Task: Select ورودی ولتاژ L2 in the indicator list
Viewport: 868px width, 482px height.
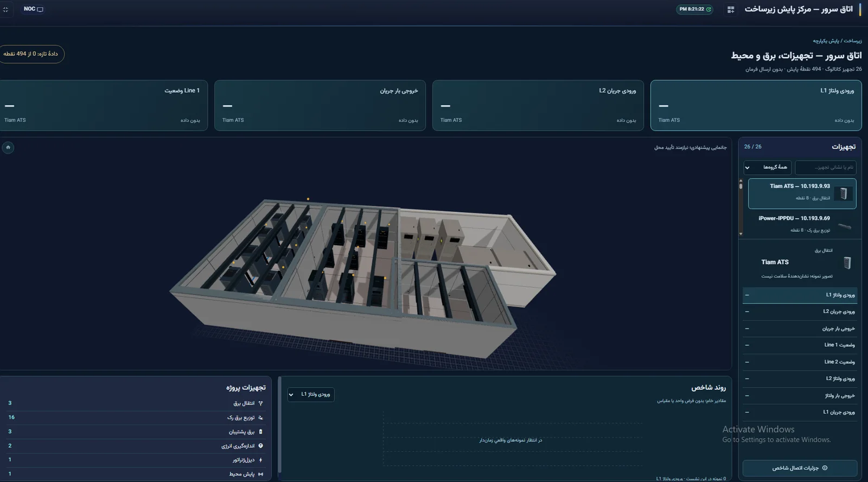Action: click(x=800, y=379)
